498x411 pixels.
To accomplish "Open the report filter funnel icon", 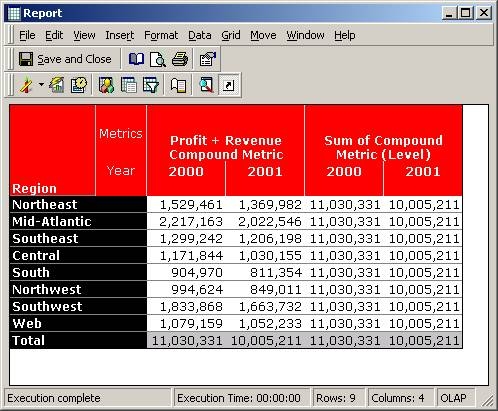I will coord(151,85).
